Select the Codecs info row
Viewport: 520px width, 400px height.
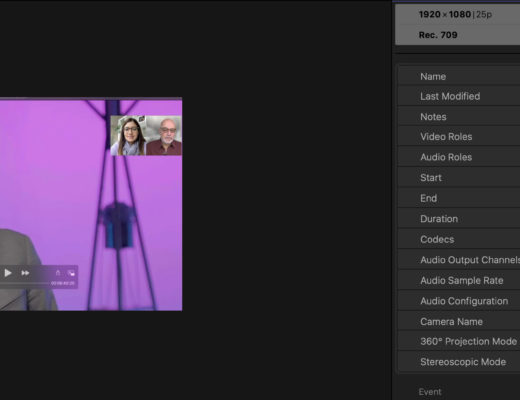[459, 239]
